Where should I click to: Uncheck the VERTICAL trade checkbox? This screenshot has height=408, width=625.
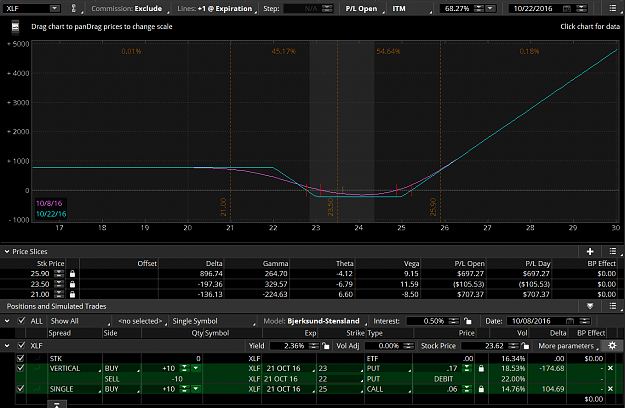pos(20,368)
